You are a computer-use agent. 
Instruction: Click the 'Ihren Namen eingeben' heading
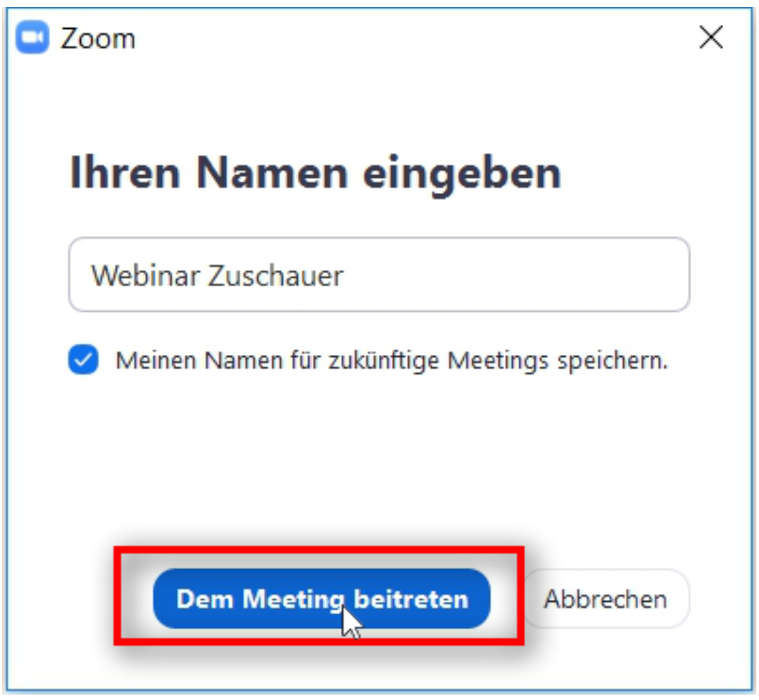(x=316, y=174)
